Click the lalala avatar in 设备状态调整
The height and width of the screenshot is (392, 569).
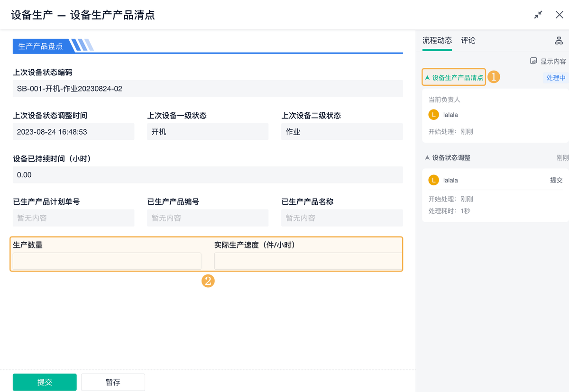(433, 180)
